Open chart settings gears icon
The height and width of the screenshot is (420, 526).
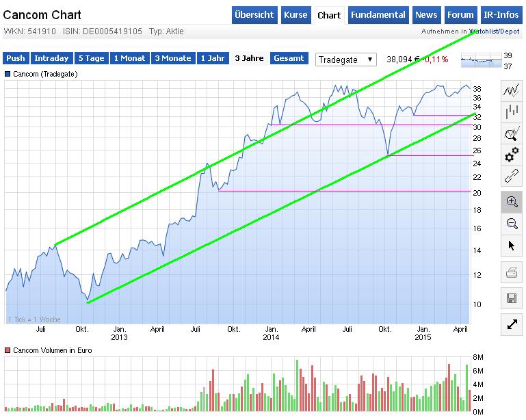click(x=511, y=155)
